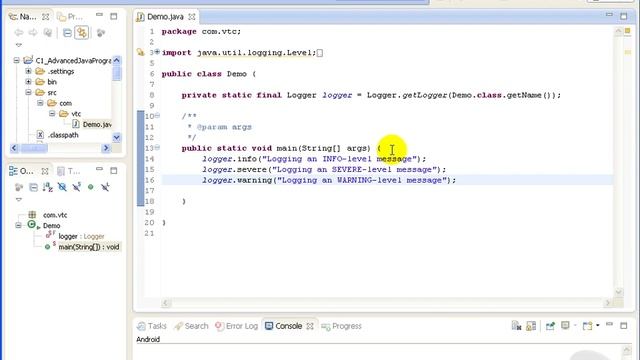Switch to the Package Explorer tab

[70, 17]
